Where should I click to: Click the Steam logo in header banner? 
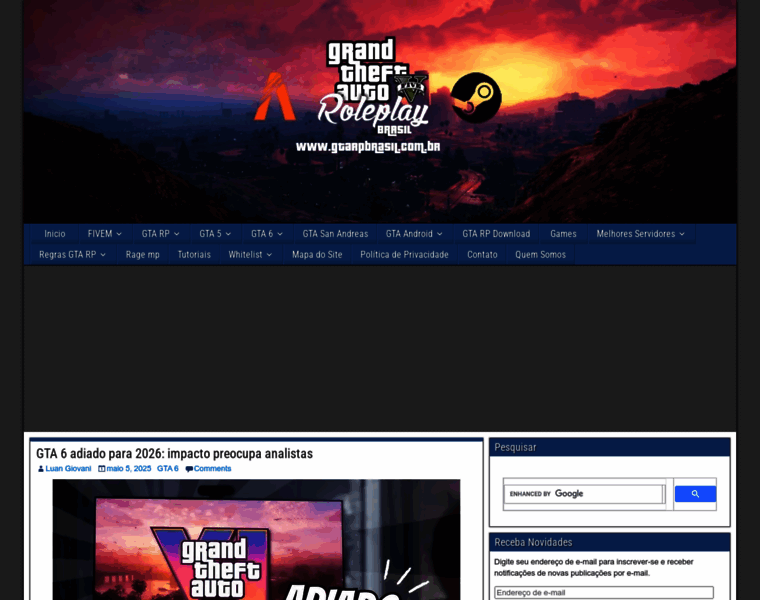[476, 97]
